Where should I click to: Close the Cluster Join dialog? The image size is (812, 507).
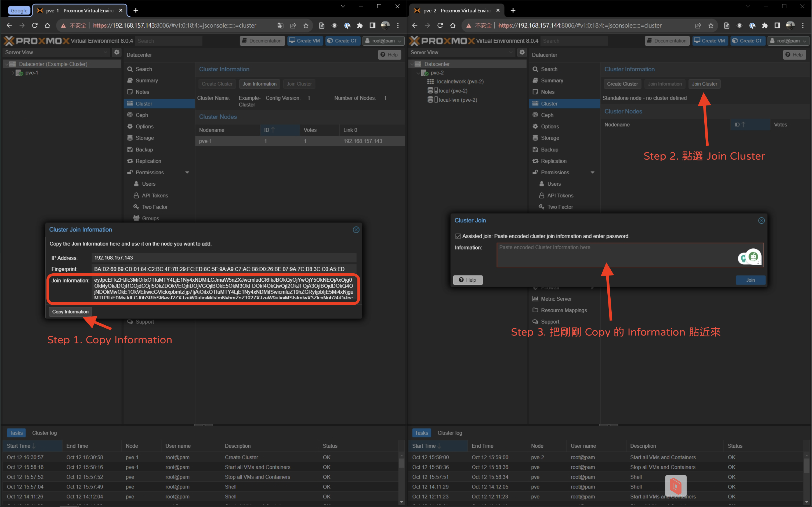(761, 220)
